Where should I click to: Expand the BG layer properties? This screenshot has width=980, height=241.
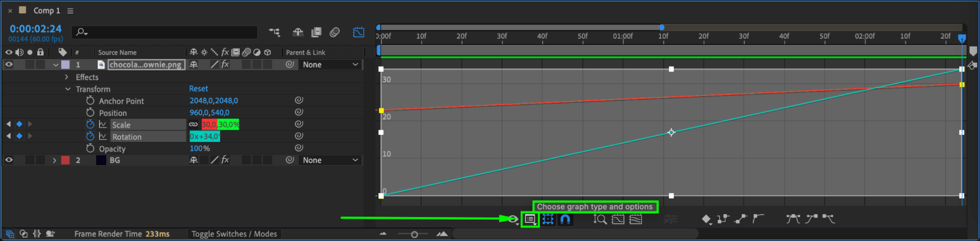[54, 160]
